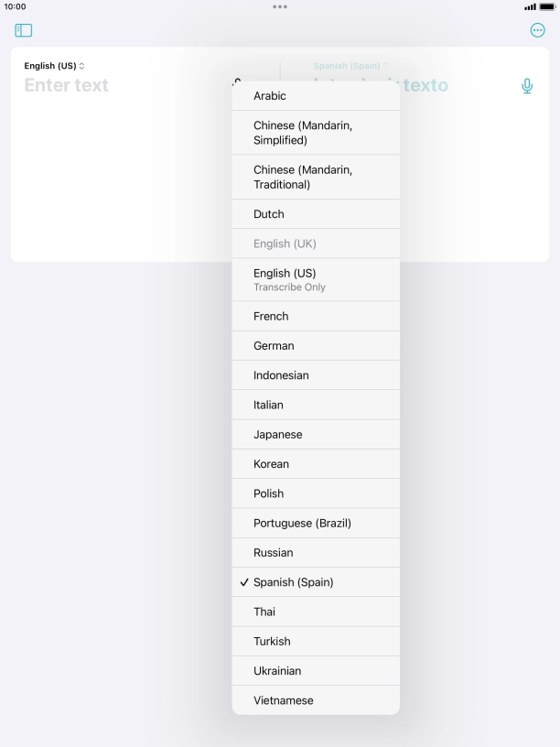The width and height of the screenshot is (560, 747).
Task: Pick Portuguese (Brazil) option
Action: (316, 523)
